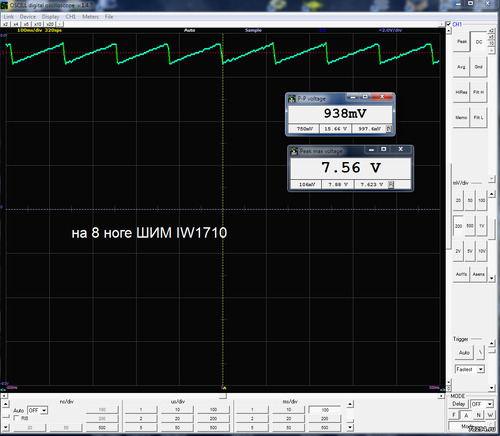The image size is (500, 436).
Task: Click the Peak acquisition button
Action: click(462, 41)
